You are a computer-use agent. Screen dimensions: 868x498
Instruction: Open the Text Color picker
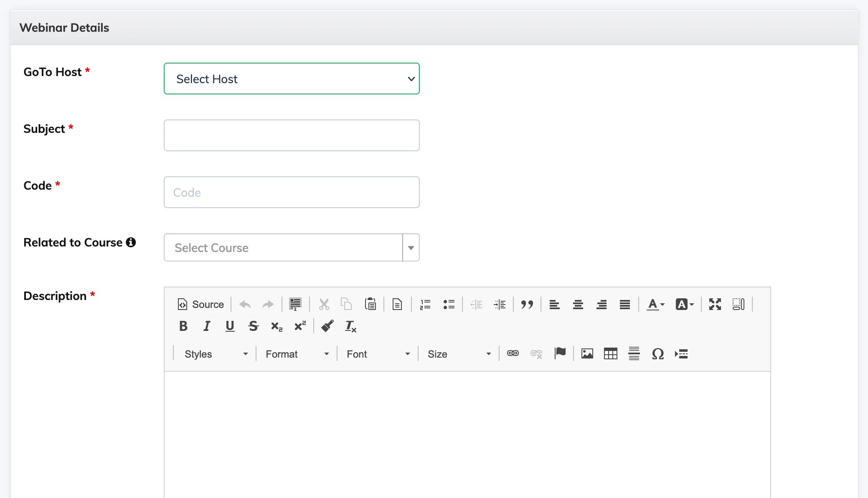655,305
